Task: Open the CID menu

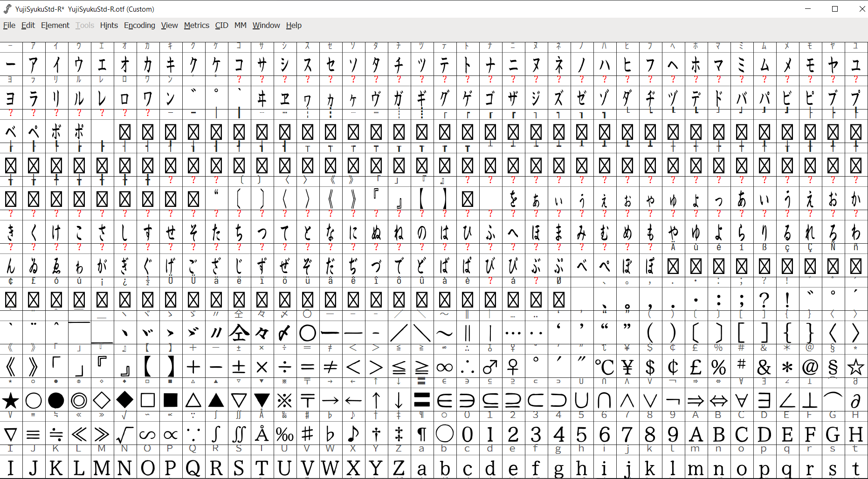Action: coord(221,26)
